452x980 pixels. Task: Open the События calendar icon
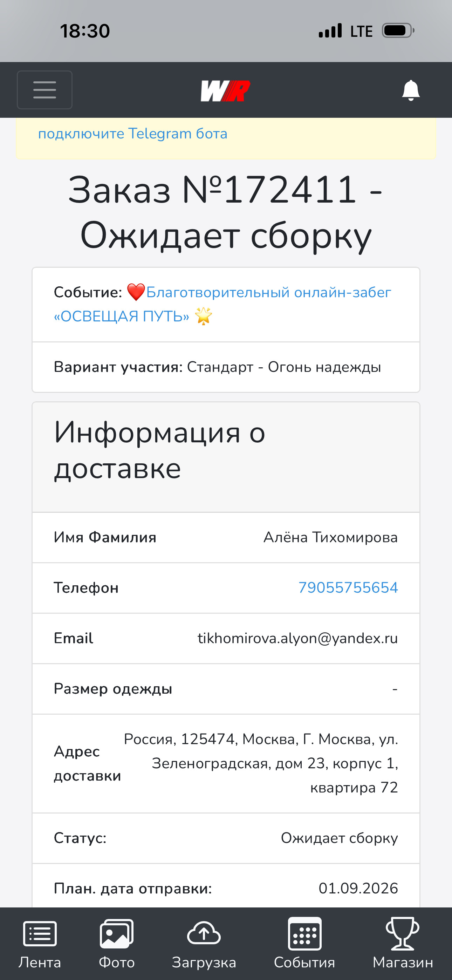coord(304,934)
